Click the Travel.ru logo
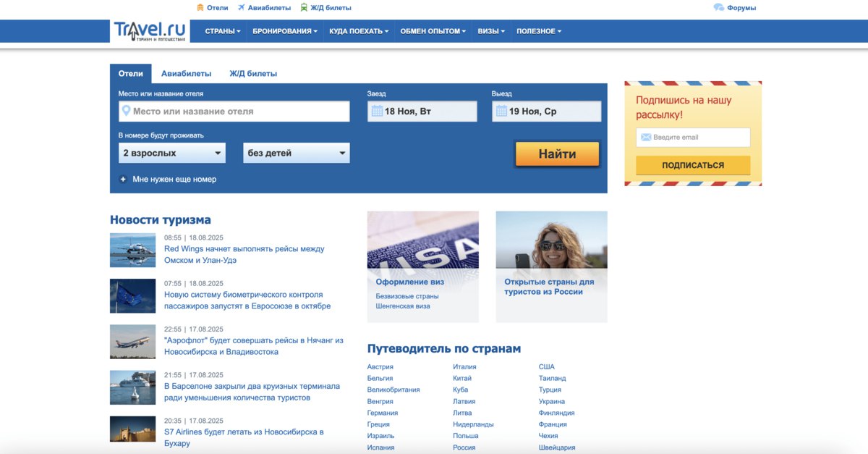Image resolution: width=868 pixels, height=454 pixels. (x=150, y=30)
